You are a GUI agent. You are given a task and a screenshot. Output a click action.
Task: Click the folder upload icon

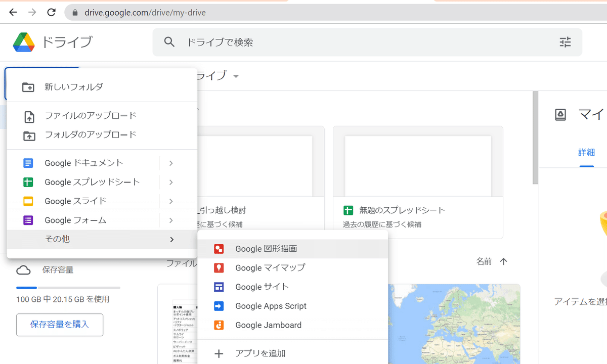pos(29,135)
